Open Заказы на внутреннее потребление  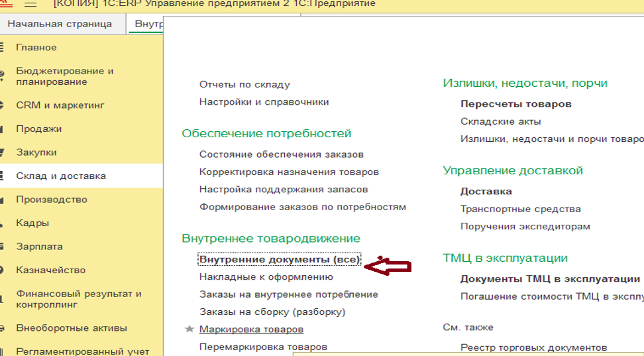coord(289,294)
